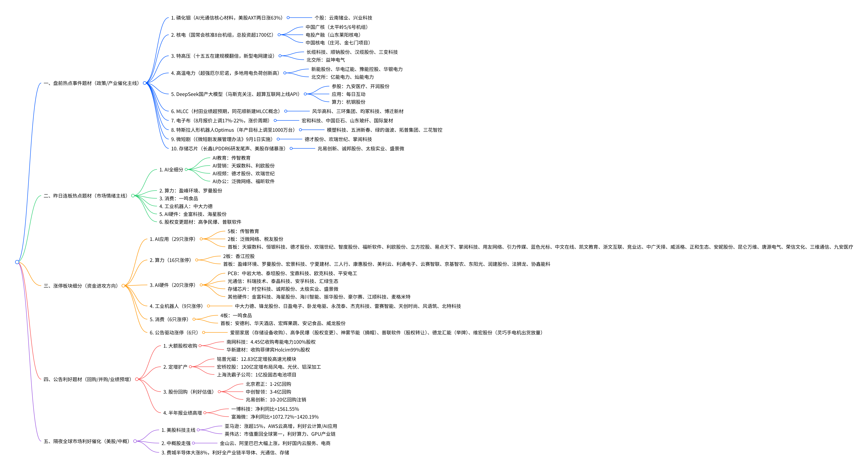
Task: Collapse the 1. 美股科技主线 node toggle
Action: [199, 430]
